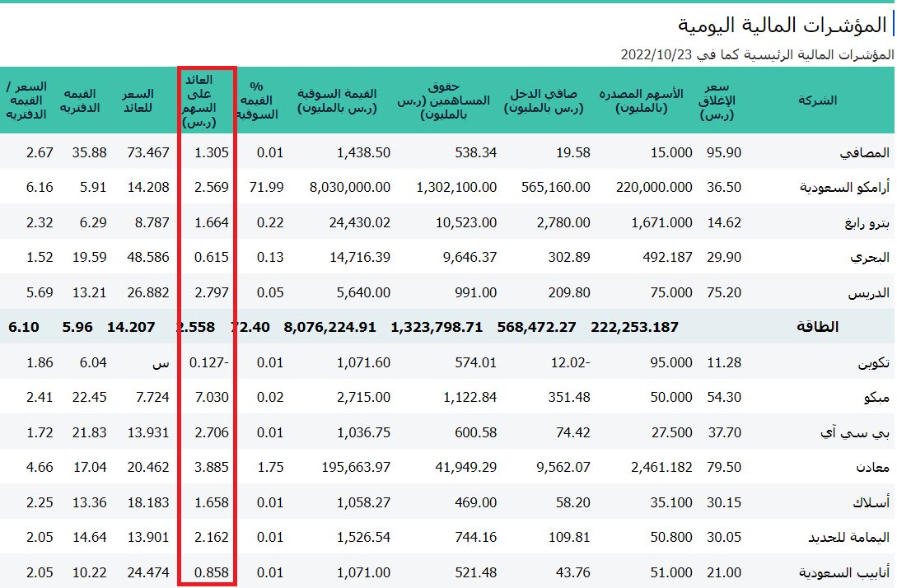The image size is (897, 588).
Task: Click P/E value 48.586 for البحري
Action: click(x=148, y=258)
